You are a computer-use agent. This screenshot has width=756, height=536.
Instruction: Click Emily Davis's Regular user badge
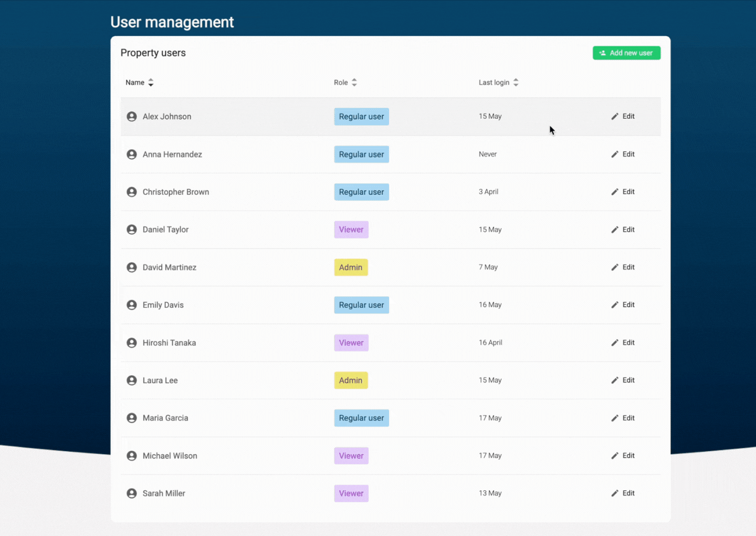(x=361, y=305)
